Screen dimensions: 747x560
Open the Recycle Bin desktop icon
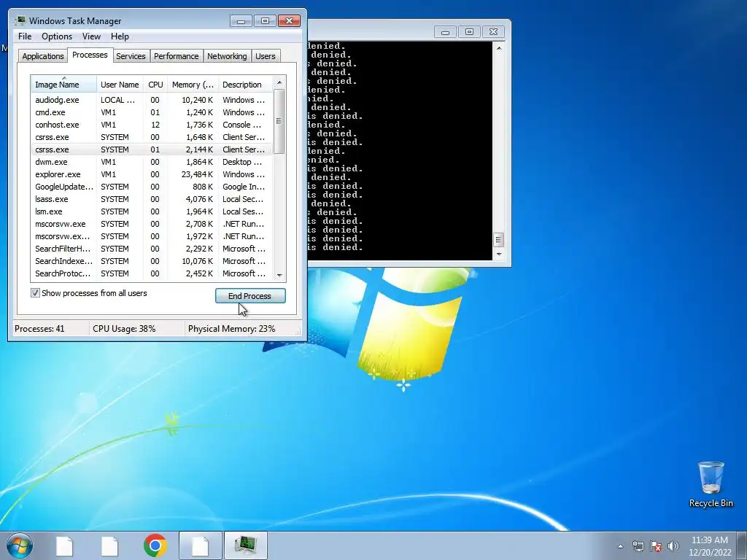(x=711, y=484)
